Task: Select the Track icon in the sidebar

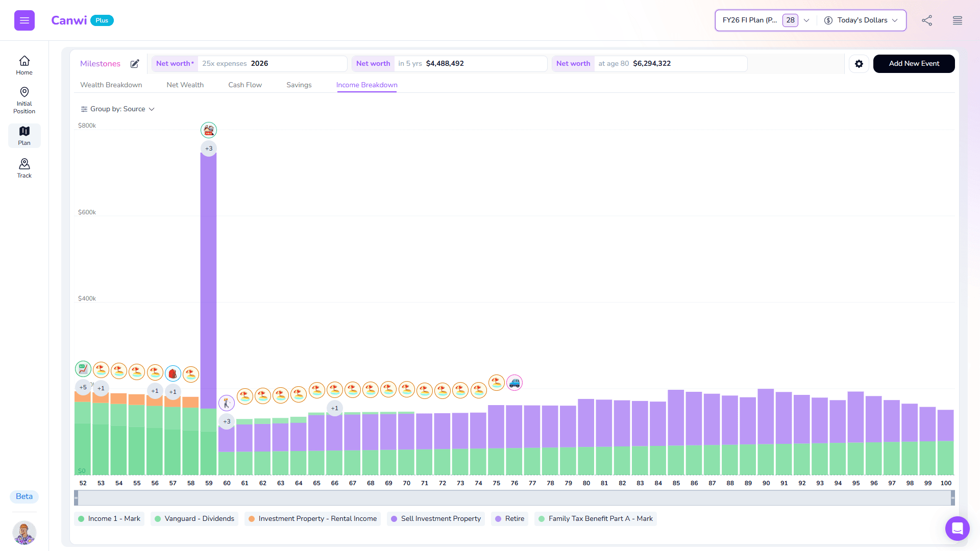Action: tap(24, 167)
